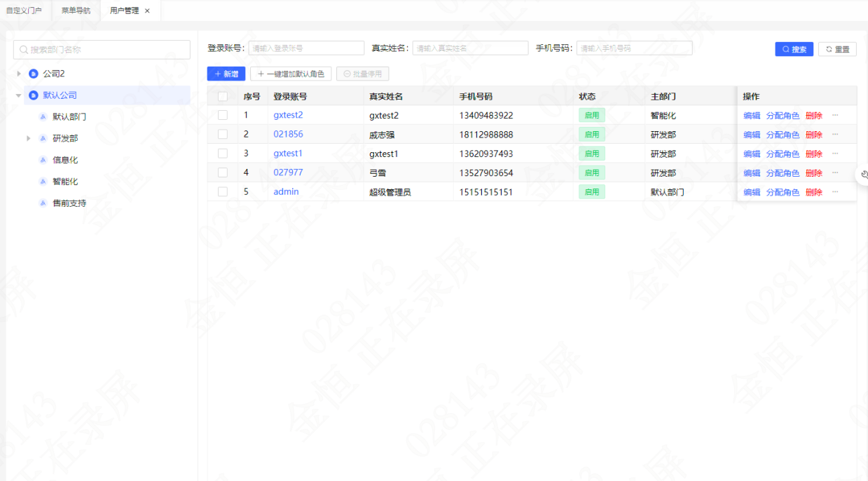Click the 智能化 department icon in tree

click(x=43, y=182)
